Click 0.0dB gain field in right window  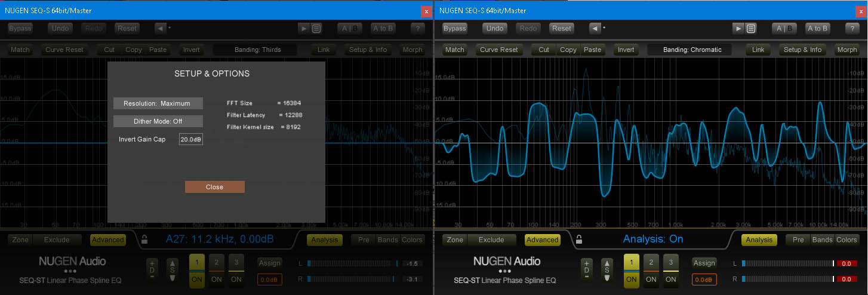[704, 279]
